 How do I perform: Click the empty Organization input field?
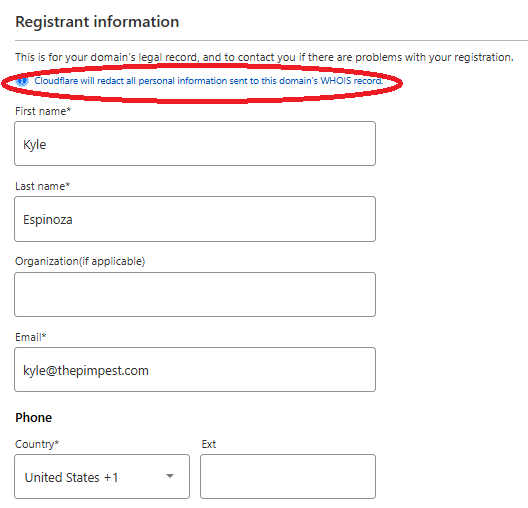point(195,295)
